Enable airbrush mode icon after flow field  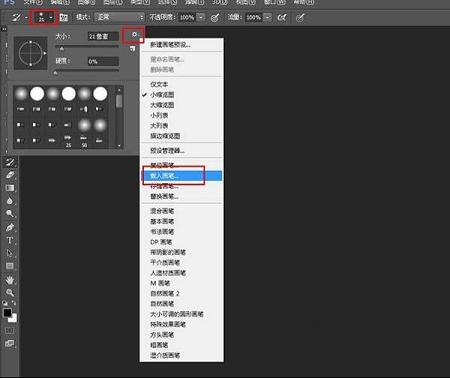coord(282,17)
